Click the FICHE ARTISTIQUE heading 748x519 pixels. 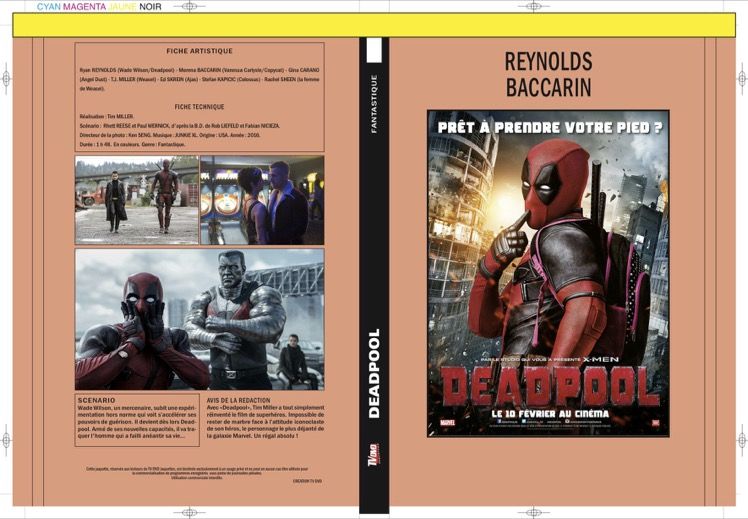[199, 51]
